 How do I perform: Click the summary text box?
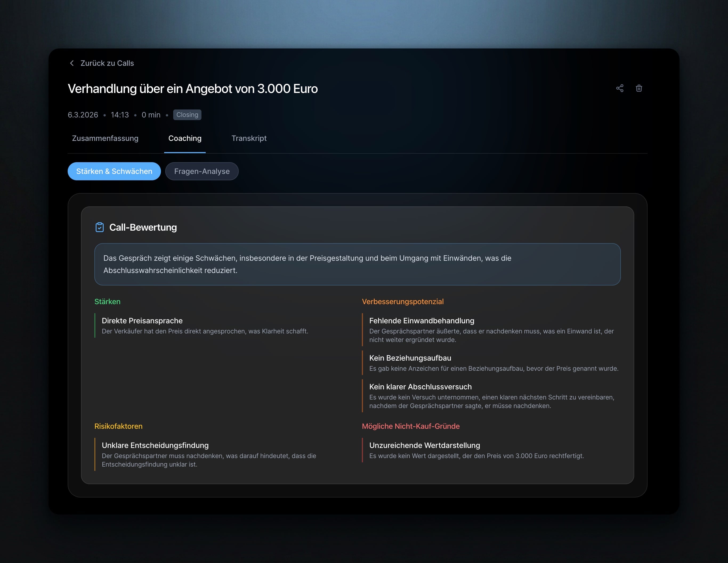357,264
